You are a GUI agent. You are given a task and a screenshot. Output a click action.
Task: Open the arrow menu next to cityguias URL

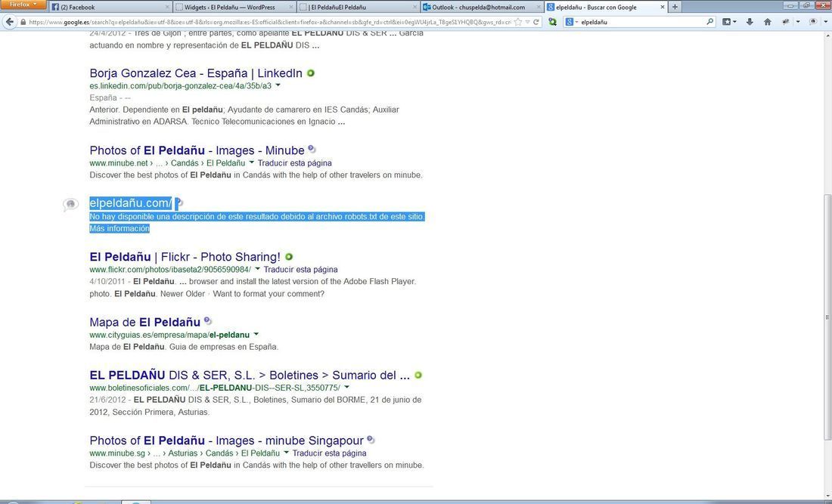click(x=256, y=335)
